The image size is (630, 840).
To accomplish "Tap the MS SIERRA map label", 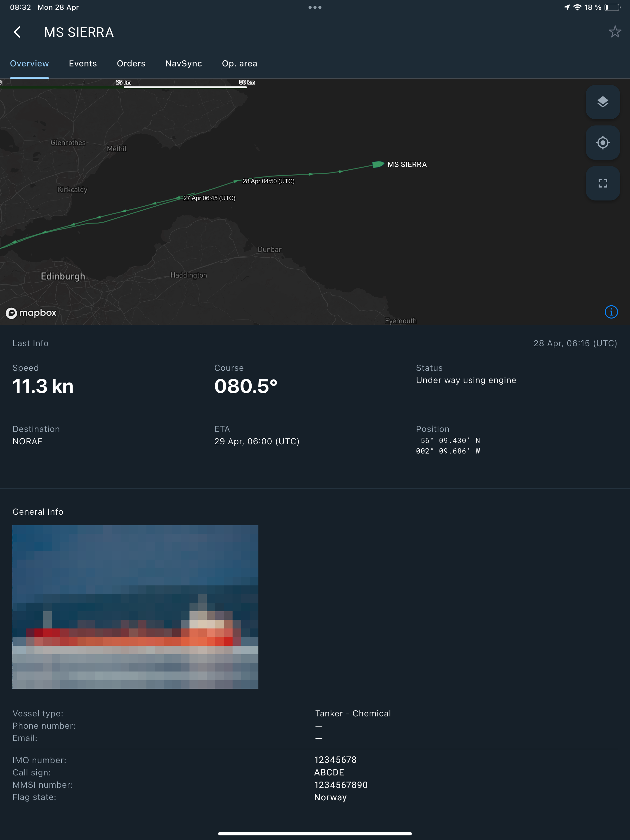I will [407, 164].
